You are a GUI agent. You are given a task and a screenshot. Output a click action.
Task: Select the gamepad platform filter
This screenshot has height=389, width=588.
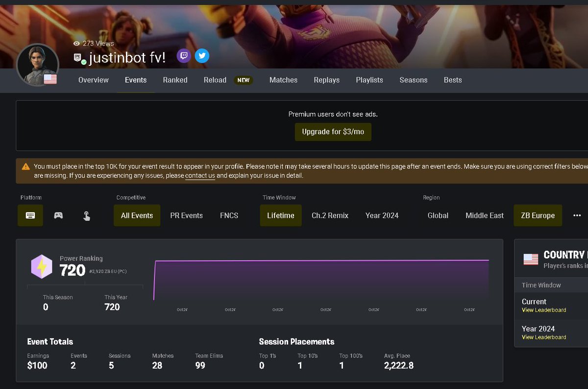pyautogui.click(x=58, y=215)
